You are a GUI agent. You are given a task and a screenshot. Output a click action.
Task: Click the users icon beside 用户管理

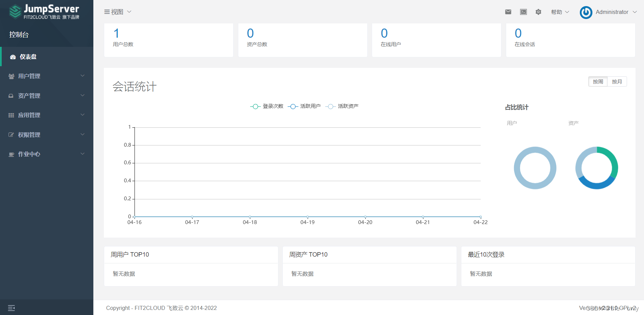pos(11,76)
